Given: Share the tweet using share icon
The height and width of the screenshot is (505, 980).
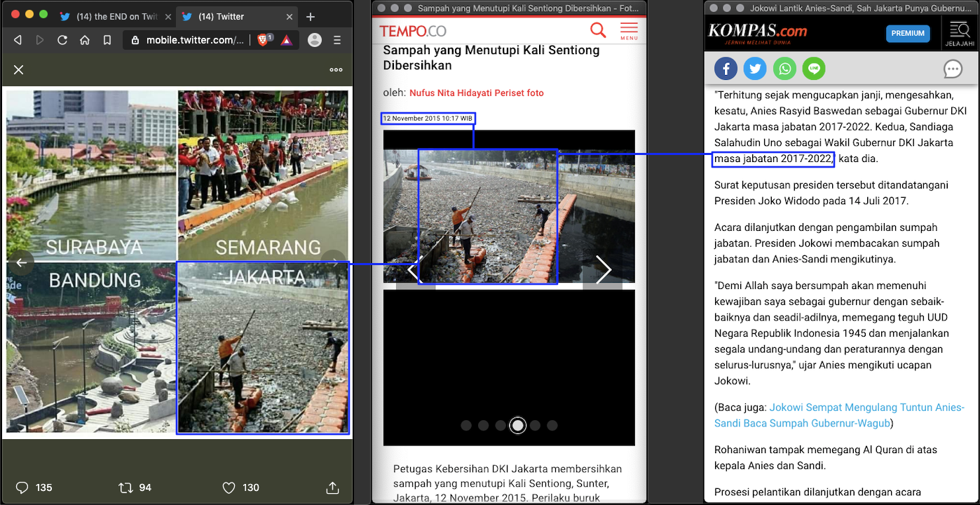Looking at the screenshot, I should coord(333,487).
